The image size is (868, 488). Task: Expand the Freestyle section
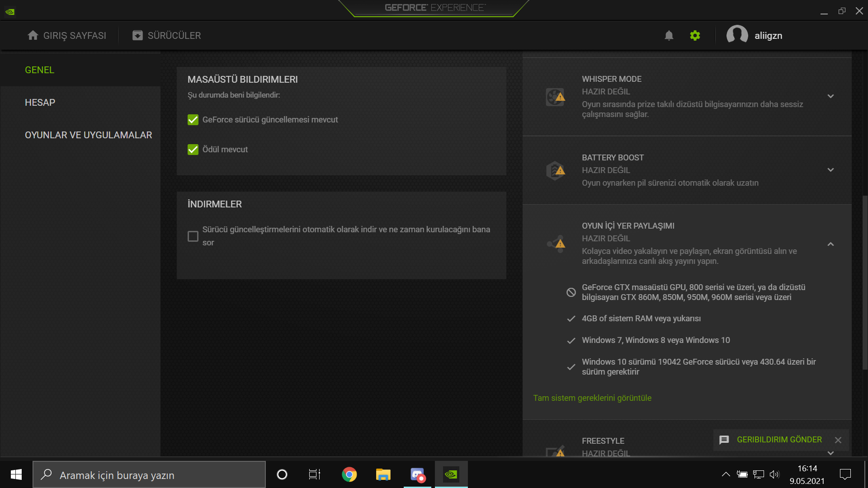coord(830,453)
